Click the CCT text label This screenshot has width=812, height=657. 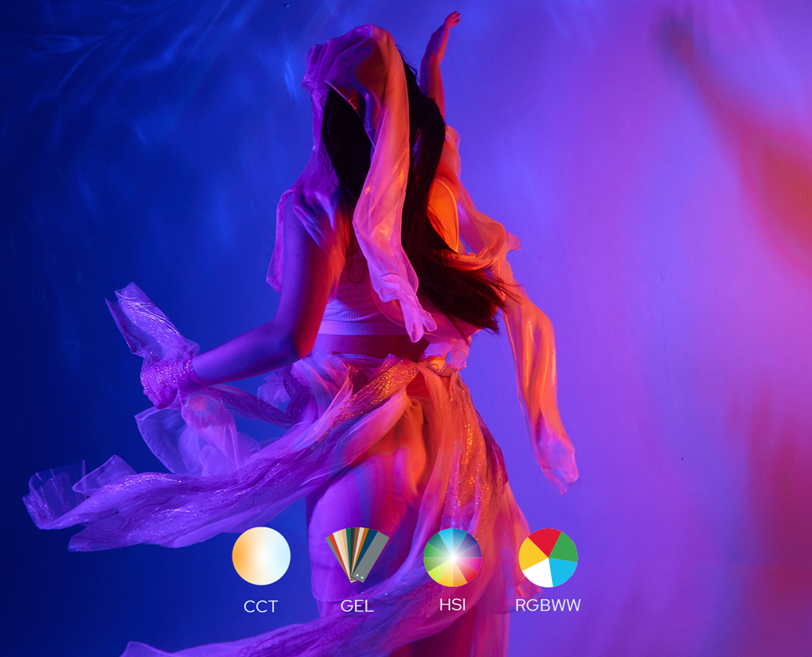(x=261, y=606)
